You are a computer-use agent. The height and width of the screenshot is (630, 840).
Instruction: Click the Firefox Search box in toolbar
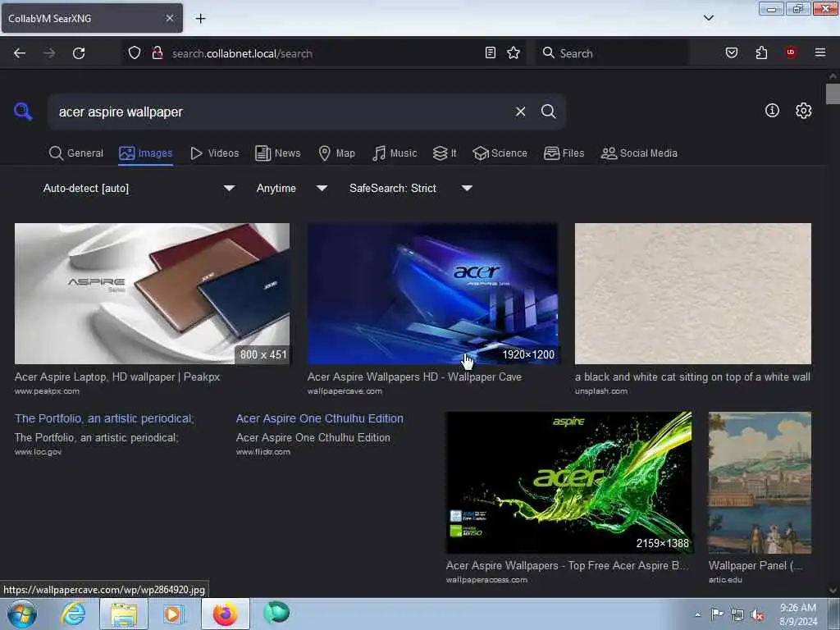coord(612,53)
